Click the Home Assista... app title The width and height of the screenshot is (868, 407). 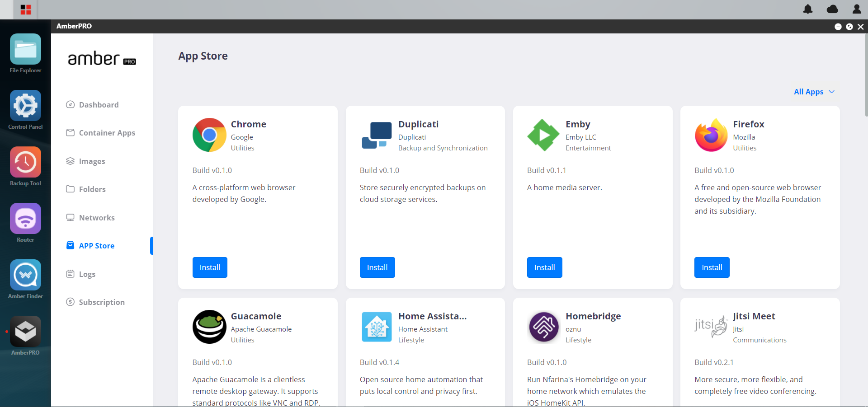coord(433,316)
